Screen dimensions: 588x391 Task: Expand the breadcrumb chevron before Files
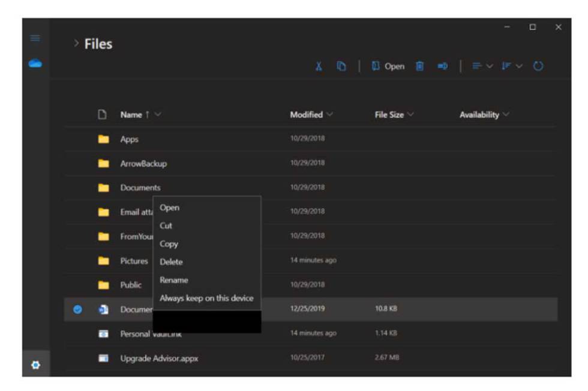[x=76, y=44]
